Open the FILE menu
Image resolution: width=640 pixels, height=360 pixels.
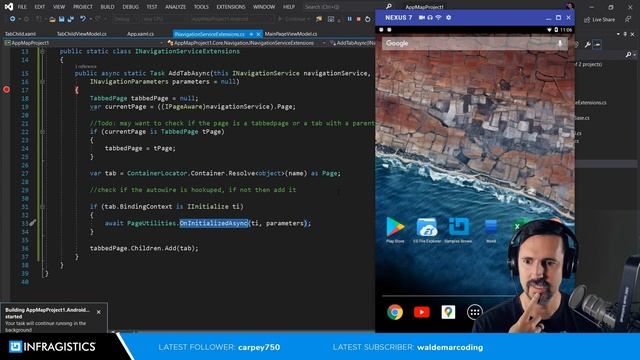pyautogui.click(x=22, y=7)
